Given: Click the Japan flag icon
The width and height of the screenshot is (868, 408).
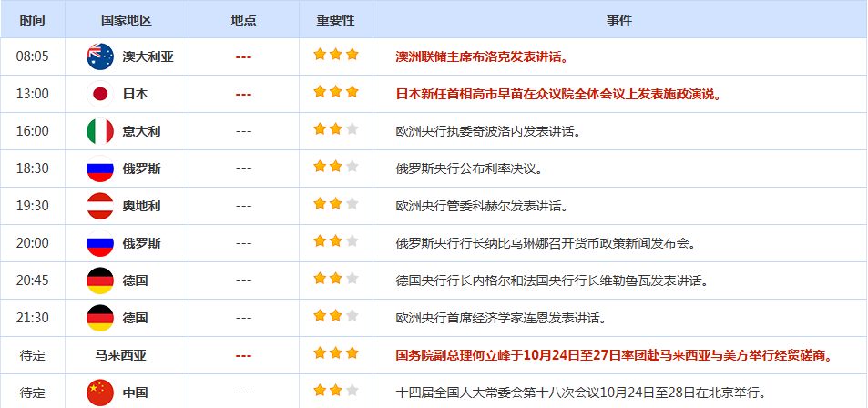Looking at the screenshot, I should pos(99,94).
